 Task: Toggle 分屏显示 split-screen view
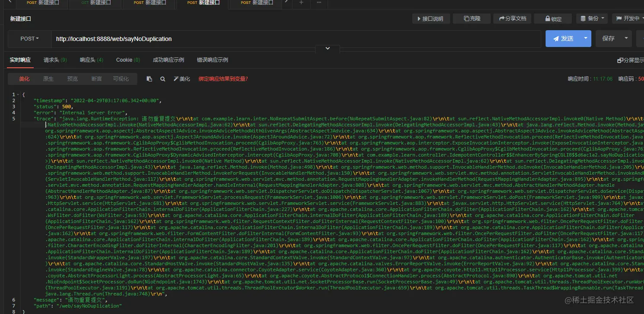pyautogui.click(x=630, y=60)
